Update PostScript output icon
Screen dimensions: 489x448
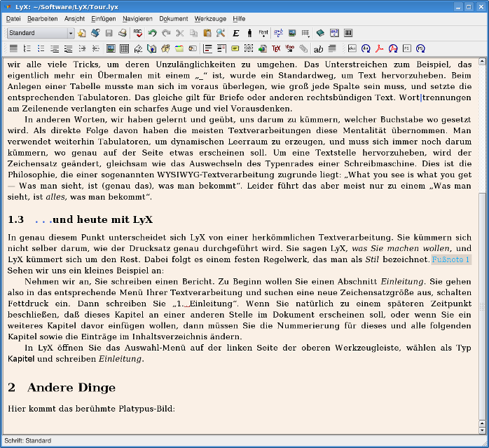click(421, 48)
